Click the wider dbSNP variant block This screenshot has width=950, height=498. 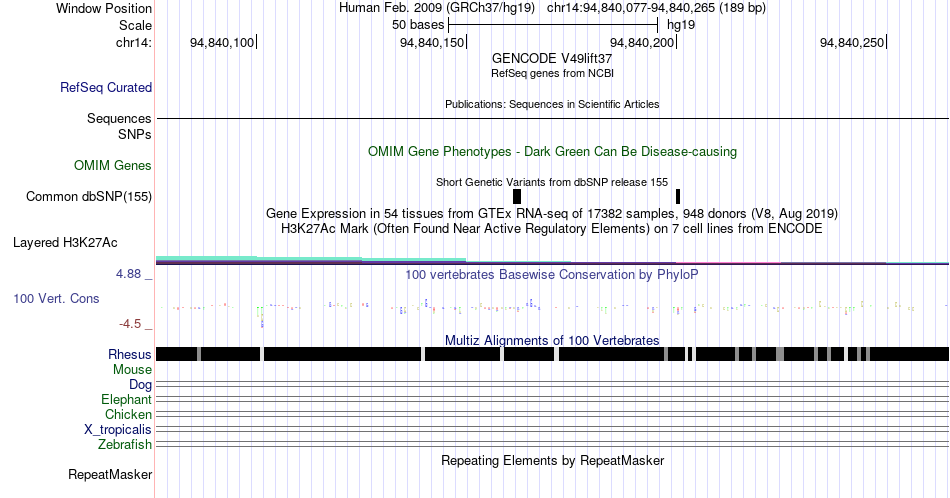[517, 196]
